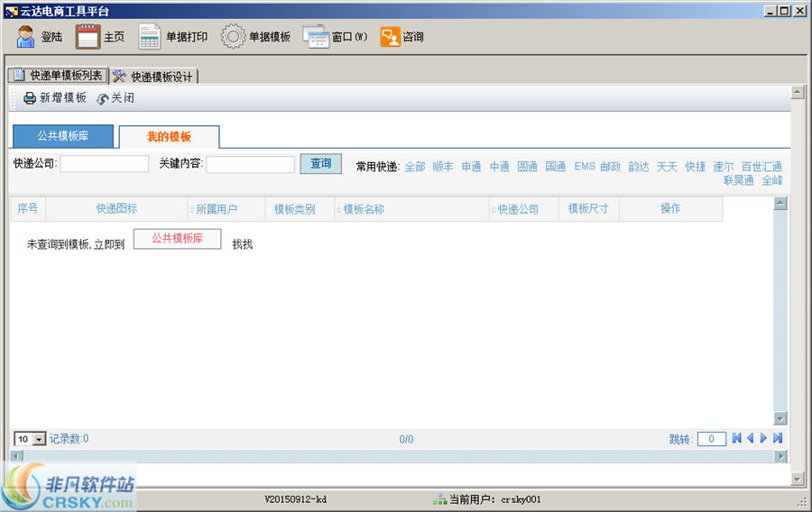Filter by 全部 couriers link
This screenshot has height=512, width=812.
415,167
